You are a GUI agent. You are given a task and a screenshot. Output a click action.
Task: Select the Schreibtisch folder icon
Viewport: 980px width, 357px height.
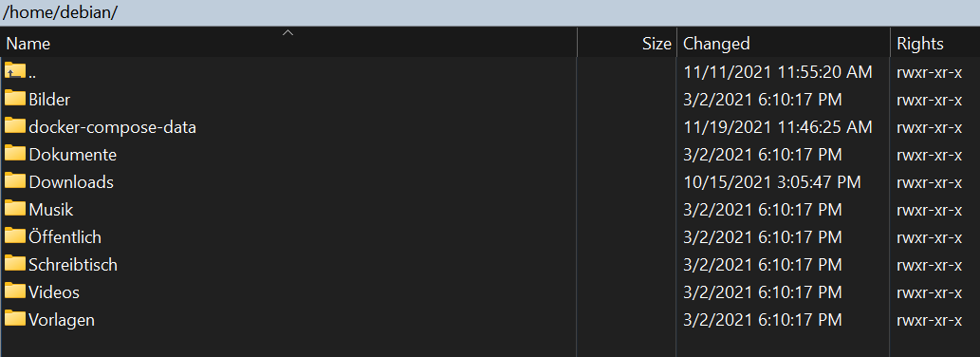pos(15,263)
